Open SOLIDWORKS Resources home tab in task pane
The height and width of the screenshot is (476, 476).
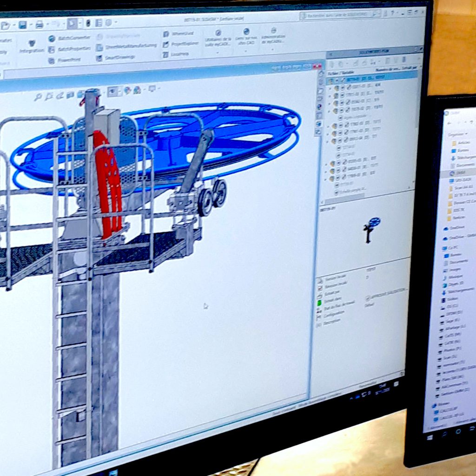[321, 74]
